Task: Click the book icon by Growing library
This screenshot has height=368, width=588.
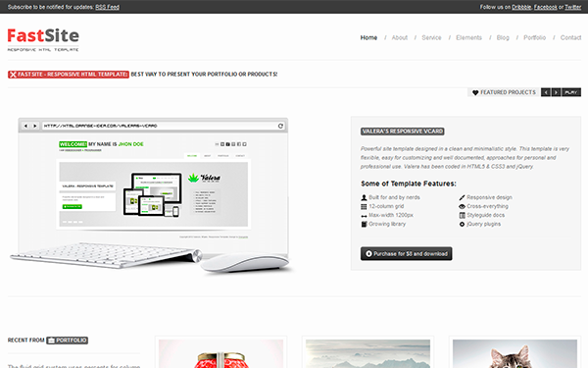Action: 364,224
